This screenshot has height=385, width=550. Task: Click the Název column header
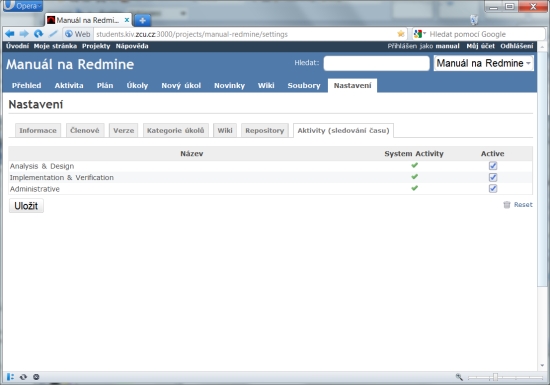point(192,154)
